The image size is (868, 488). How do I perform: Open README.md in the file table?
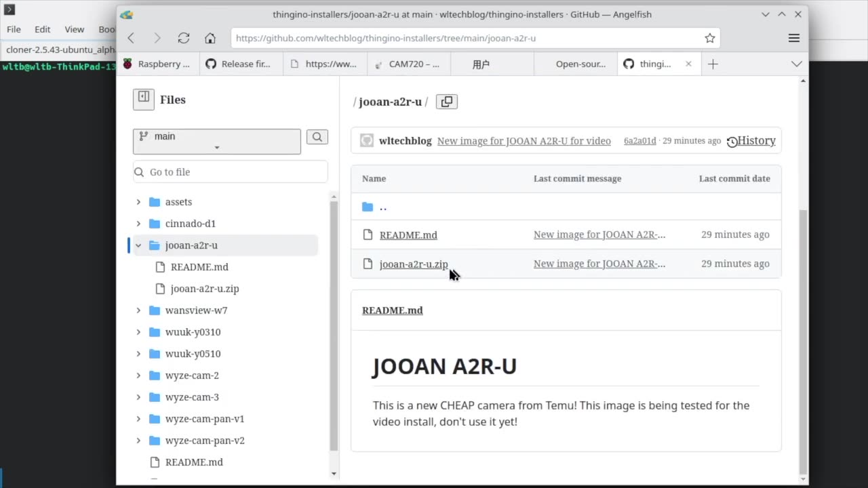pos(408,235)
